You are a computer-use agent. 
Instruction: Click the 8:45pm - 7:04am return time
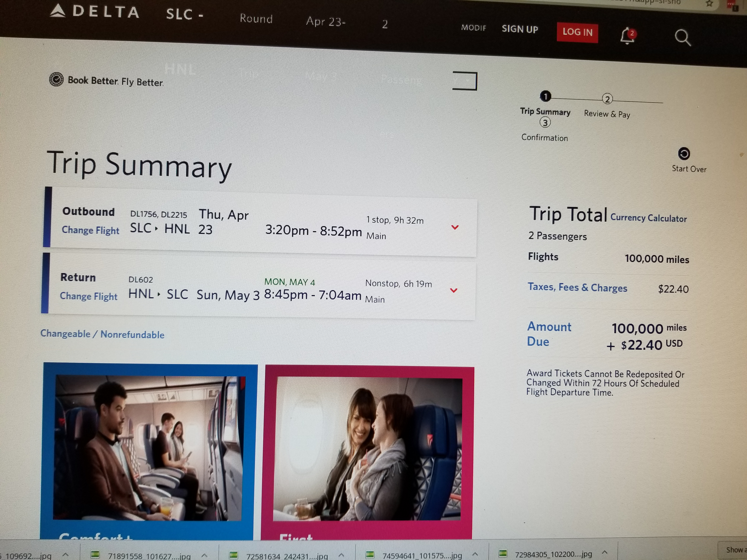pyautogui.click(x=313, y=295)
